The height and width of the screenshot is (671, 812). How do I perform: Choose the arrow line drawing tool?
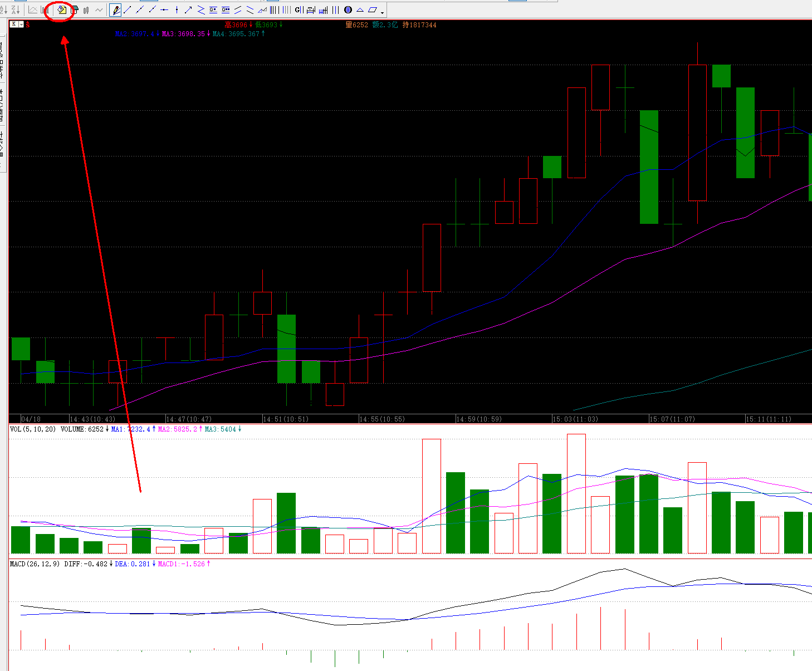[x=188, y=10]
